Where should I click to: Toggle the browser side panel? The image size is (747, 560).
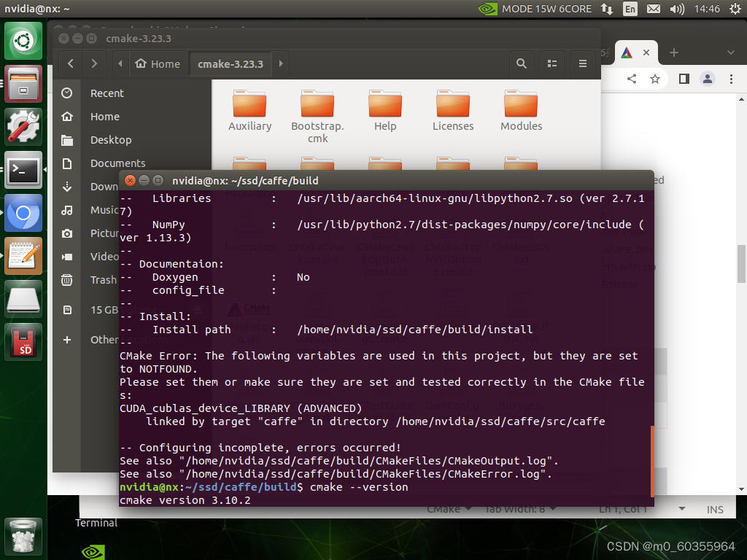684,79
